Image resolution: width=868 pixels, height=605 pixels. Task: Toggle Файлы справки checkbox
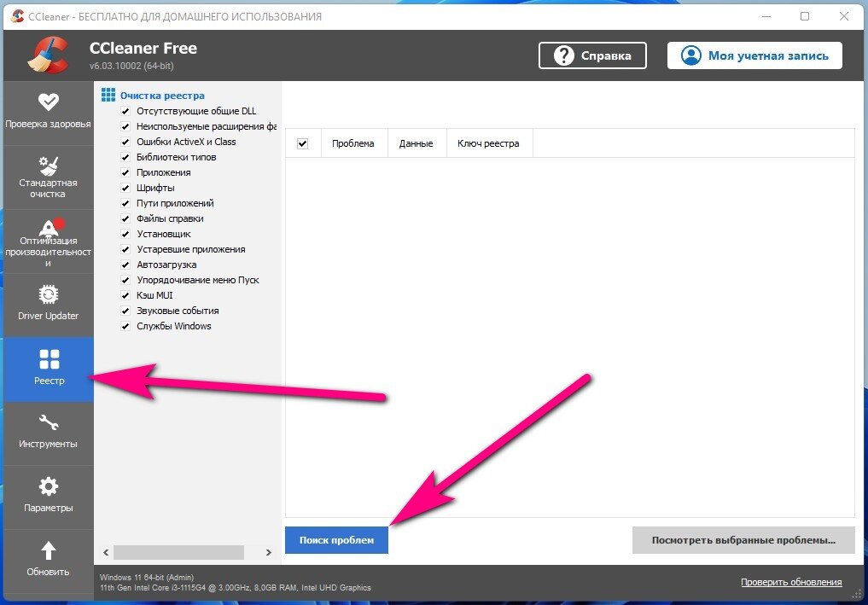click(125, 218)
